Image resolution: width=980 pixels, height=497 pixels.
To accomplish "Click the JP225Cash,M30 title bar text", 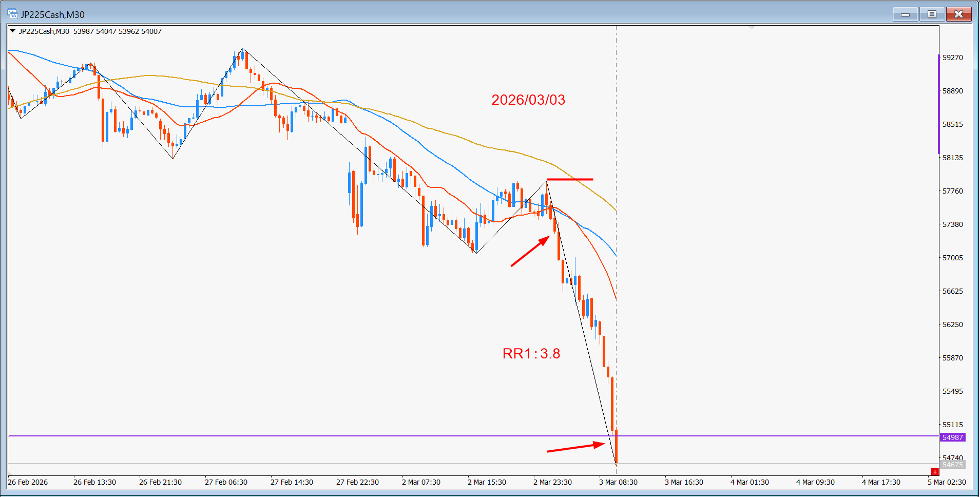I will [52, 14].
